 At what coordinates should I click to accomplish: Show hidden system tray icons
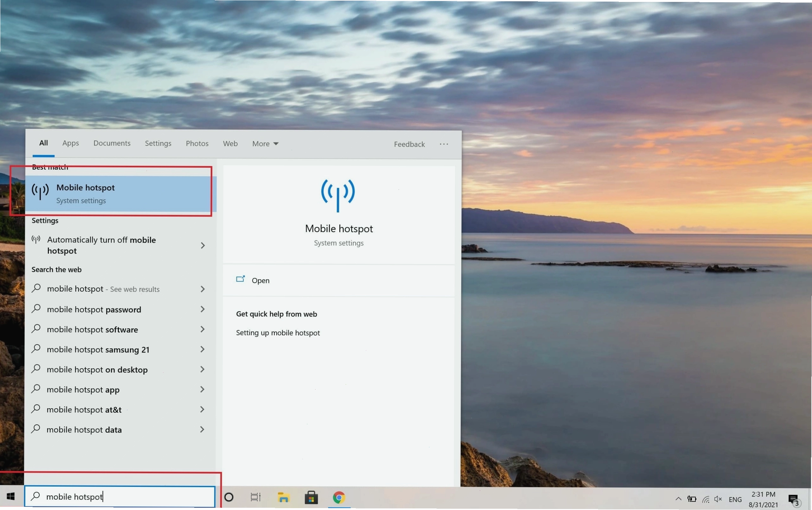click(x=678, y=499)
